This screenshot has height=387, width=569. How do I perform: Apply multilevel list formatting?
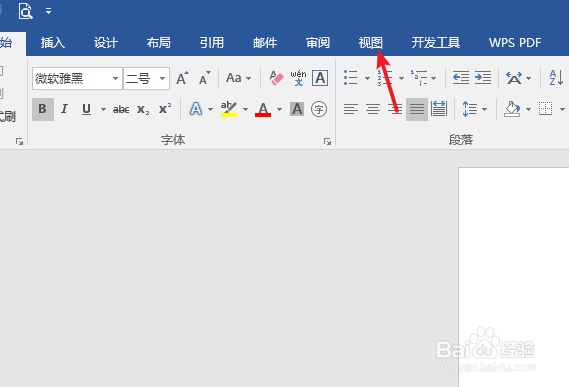(419, 78)
